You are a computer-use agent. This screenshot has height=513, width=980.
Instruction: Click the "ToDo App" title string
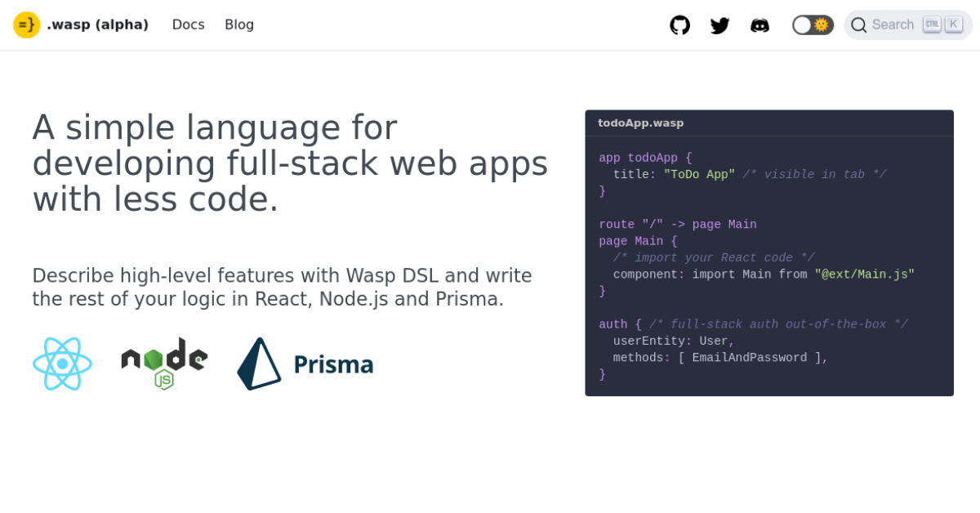pyautogui.click(x=699, y=175)
